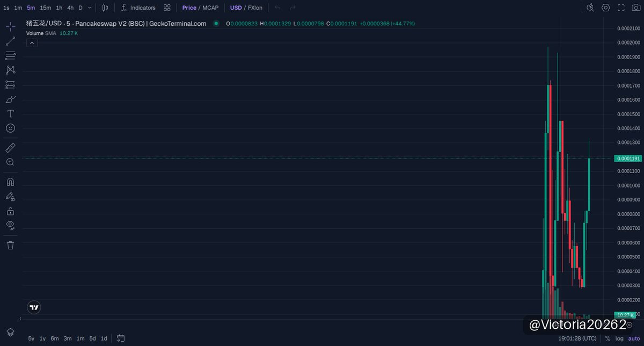Image resolution: width=644 pixels, height=346 pixels.
Task: Open the 19:01:28 (UTC) timezone menu
Action: [577, 338]
